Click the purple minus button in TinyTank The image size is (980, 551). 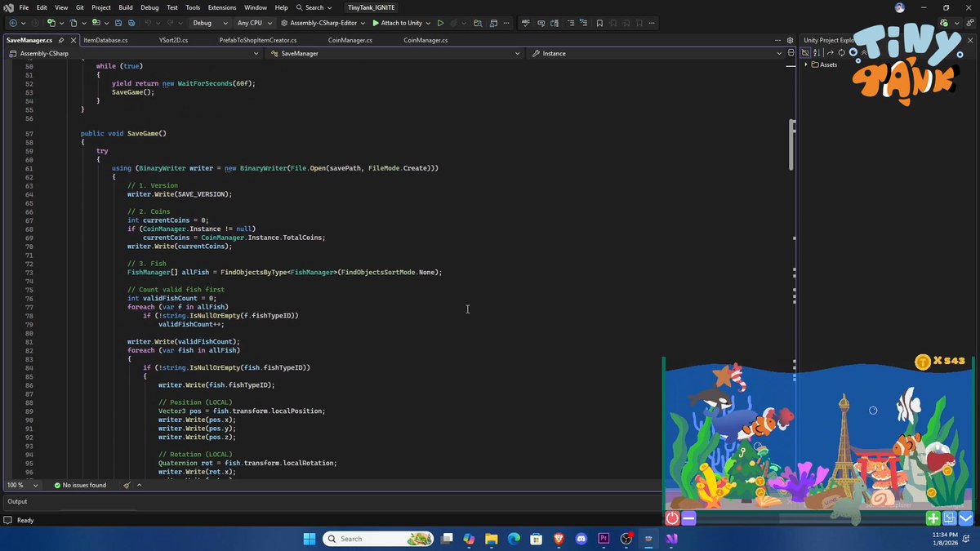click(688, 518)
